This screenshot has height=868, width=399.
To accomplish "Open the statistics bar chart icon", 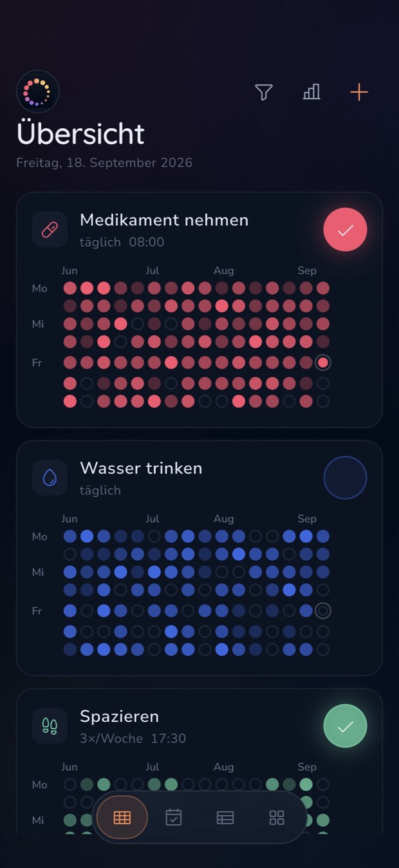I will point(311,93).
